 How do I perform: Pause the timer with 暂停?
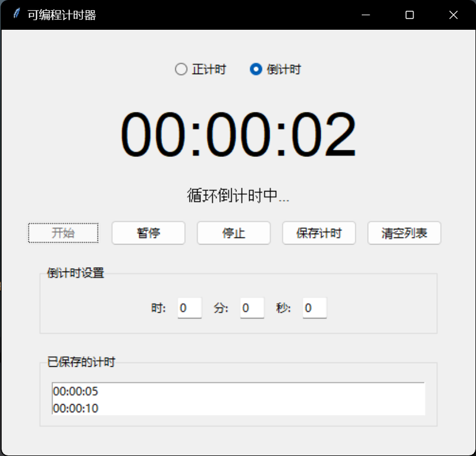coord(148,233)
